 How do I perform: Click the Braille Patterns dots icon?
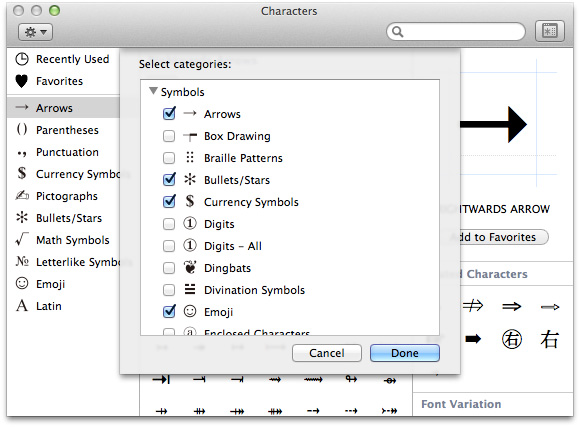click(x=190, y=158)
